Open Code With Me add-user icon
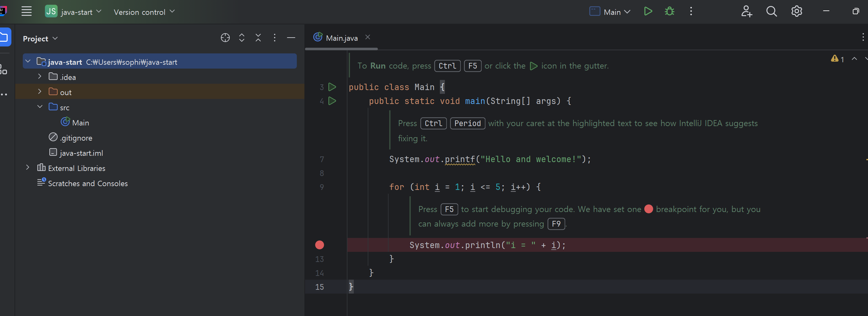The image size is (868, 316). point(746,11)
